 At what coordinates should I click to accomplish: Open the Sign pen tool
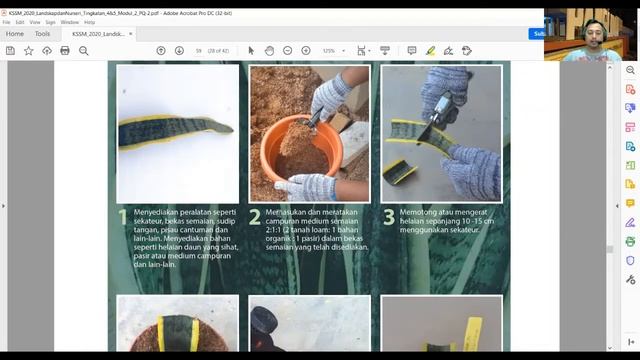point(448,51)
